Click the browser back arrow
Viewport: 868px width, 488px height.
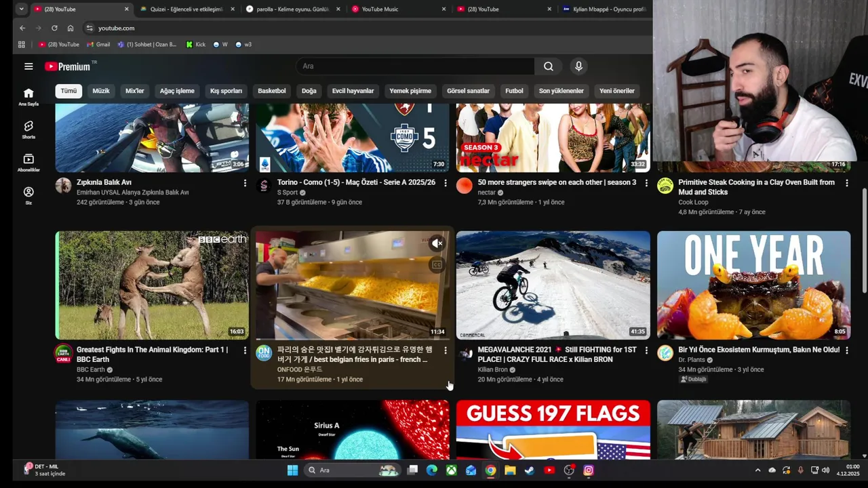22,28
